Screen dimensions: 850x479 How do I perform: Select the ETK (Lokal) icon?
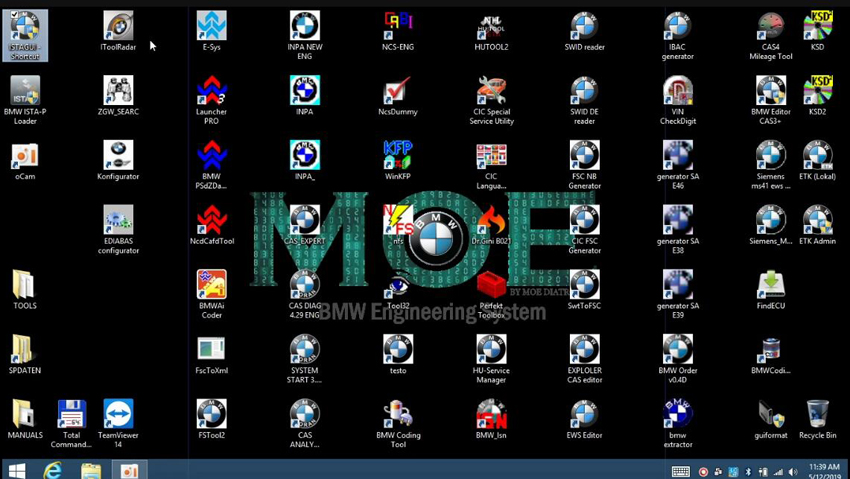coord(817,161)
